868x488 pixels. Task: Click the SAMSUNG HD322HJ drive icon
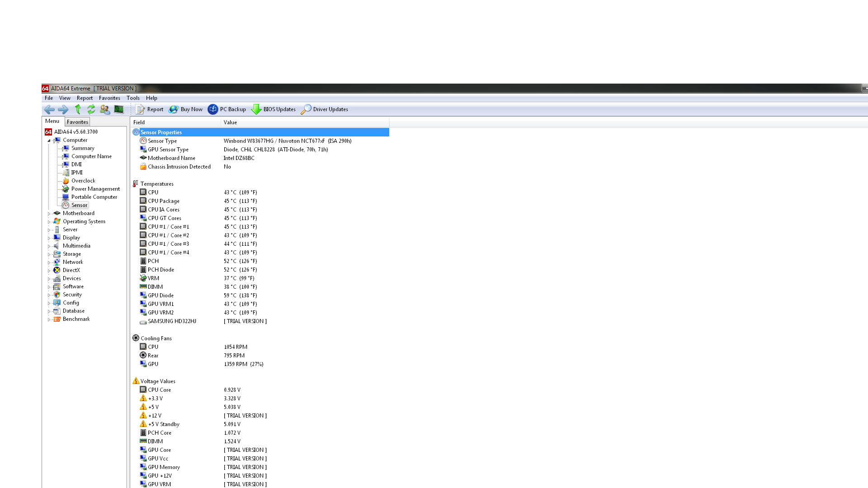click(x=143, y=322)
